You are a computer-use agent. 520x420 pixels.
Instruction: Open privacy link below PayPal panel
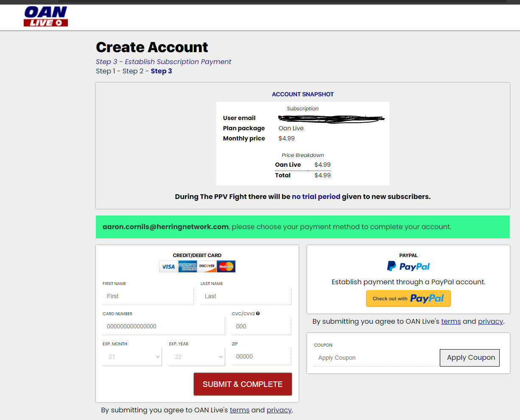click(490, 321)
